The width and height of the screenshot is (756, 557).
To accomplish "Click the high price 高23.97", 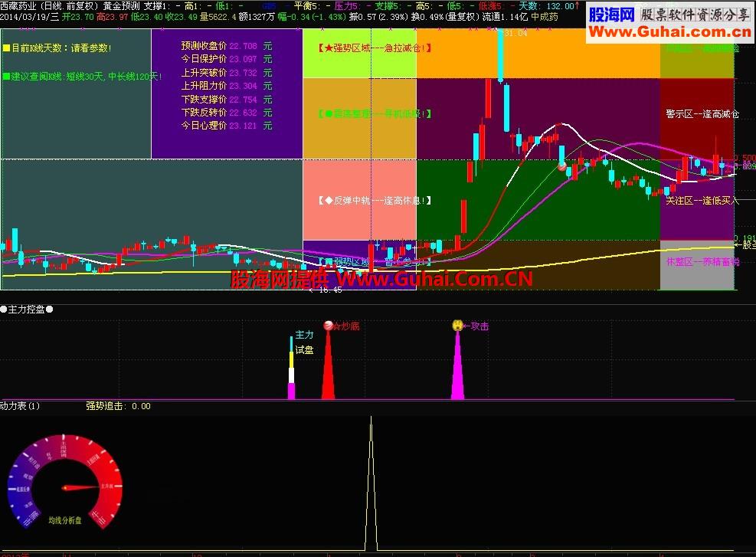I will (x=112, y=17).
